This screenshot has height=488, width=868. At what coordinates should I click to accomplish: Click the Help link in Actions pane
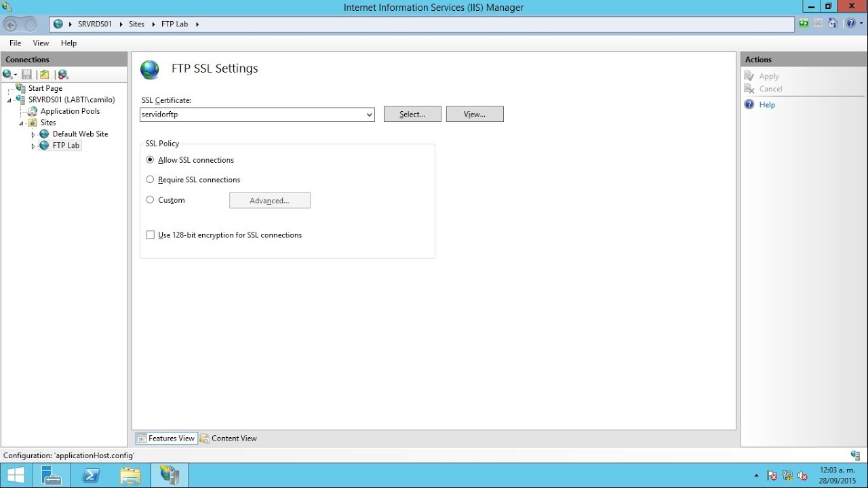[x=767, y=105]
